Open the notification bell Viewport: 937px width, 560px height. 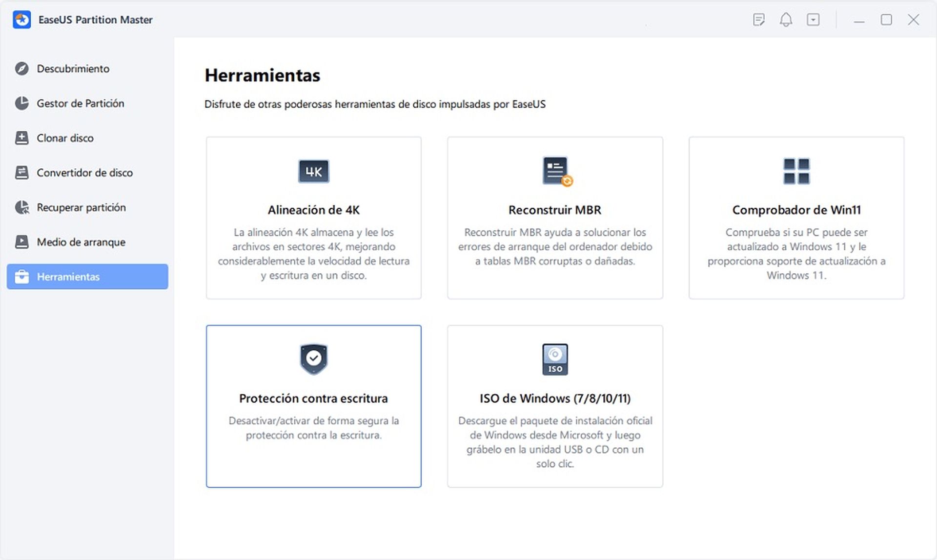pos(786,20)
